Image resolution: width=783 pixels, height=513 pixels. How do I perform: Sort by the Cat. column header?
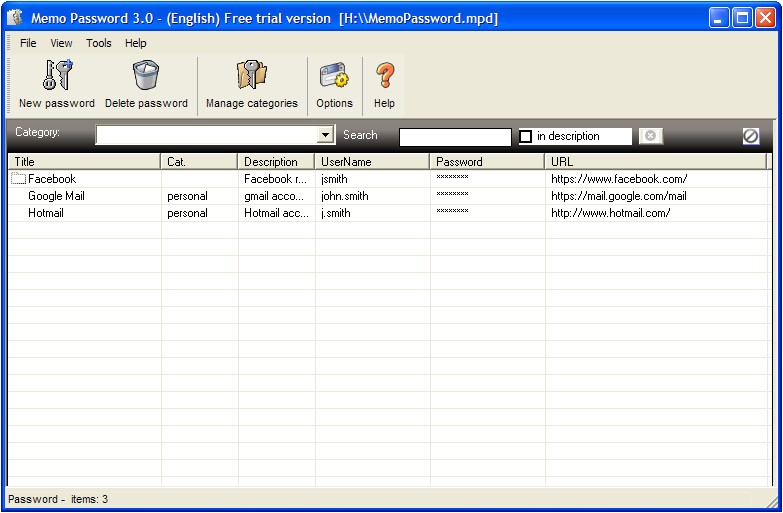click(x=199, y=162)
